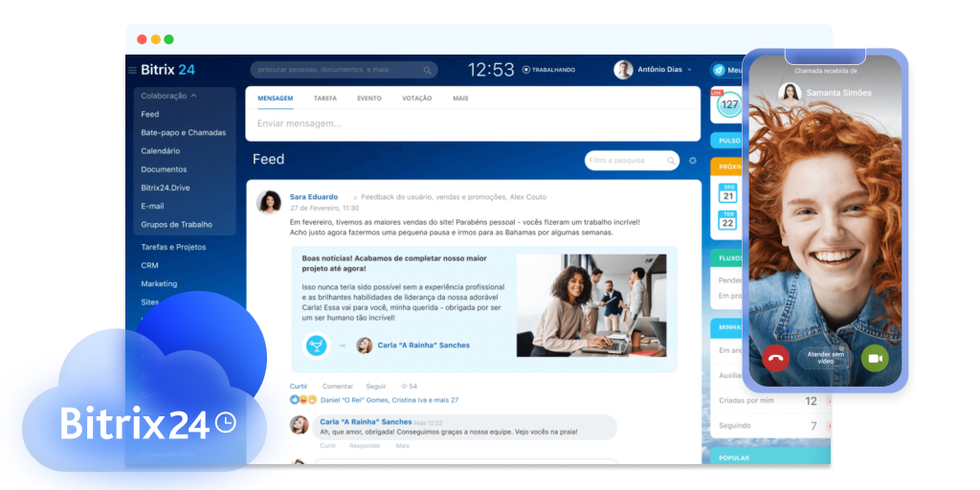Image resolution: width=980 pixels, height=490 pixels.
Task: Open Sara Eduardo's profile avatar
Action: click(269, 202)
